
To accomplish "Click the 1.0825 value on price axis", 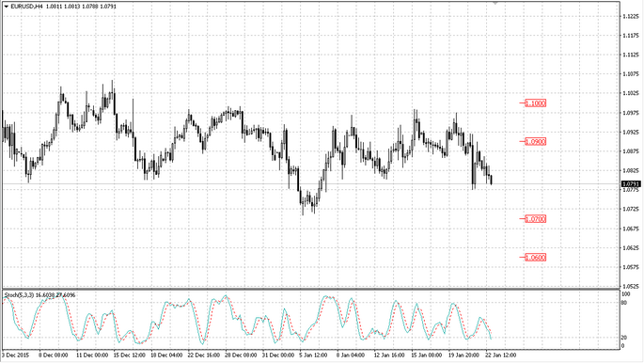I will click(631, 171).
